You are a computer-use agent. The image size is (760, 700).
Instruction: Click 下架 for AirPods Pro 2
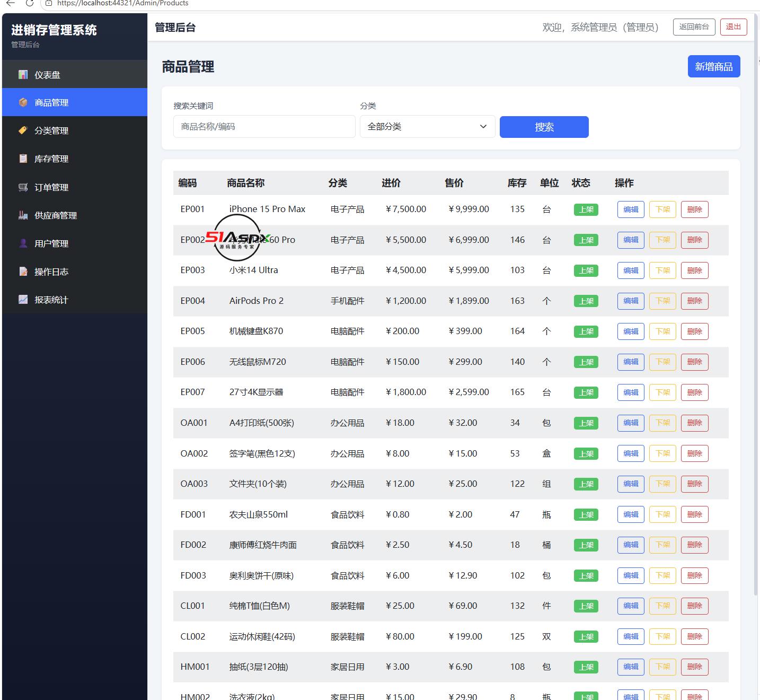coord(662,301)
